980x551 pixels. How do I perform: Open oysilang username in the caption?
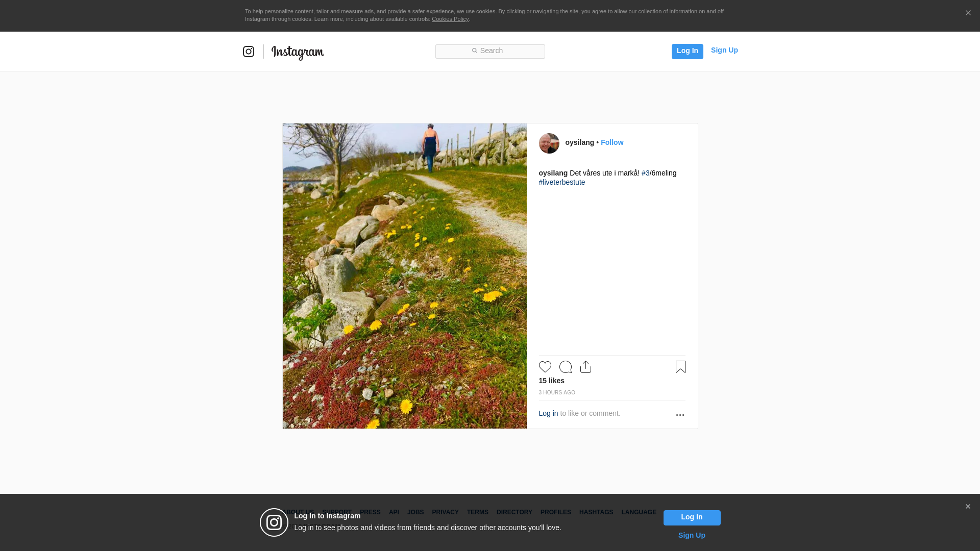click(x=553, y=173)
